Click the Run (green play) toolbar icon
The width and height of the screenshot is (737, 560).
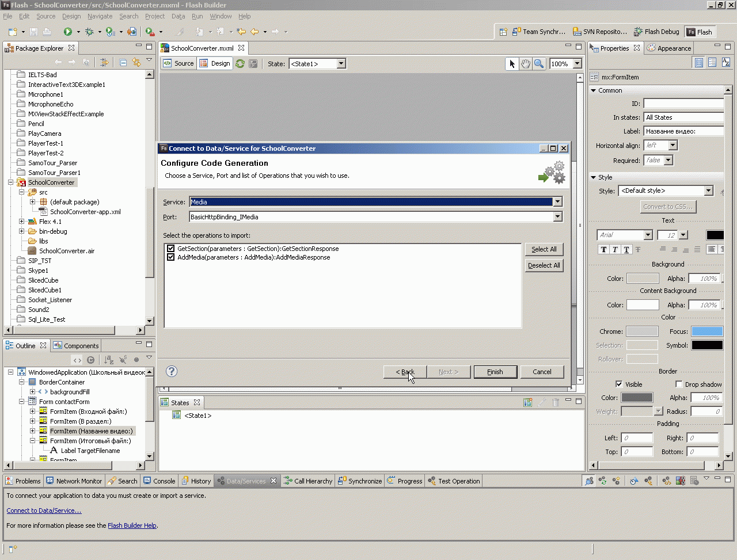[x=68, y=32]
